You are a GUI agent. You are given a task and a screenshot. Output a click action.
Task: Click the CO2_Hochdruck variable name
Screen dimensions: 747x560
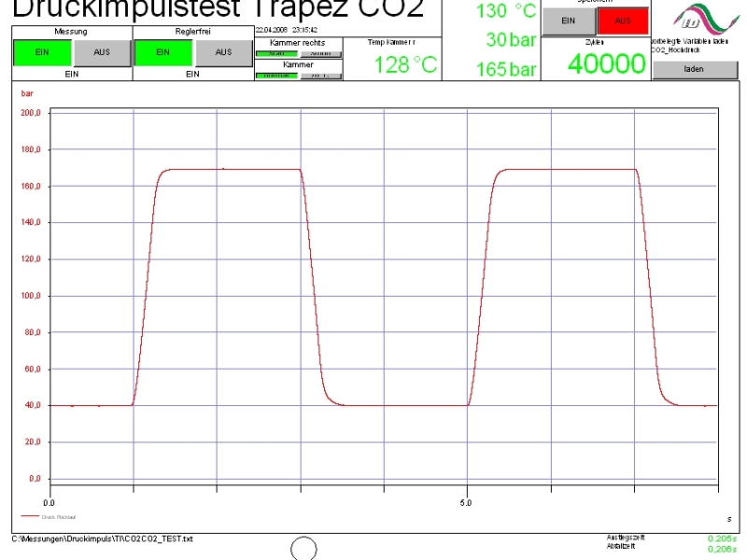pos(675,50)
